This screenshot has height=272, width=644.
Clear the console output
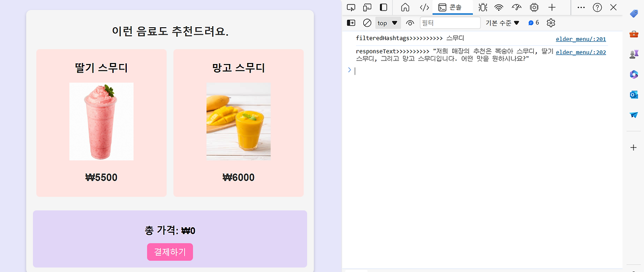[x=367, y=23]
